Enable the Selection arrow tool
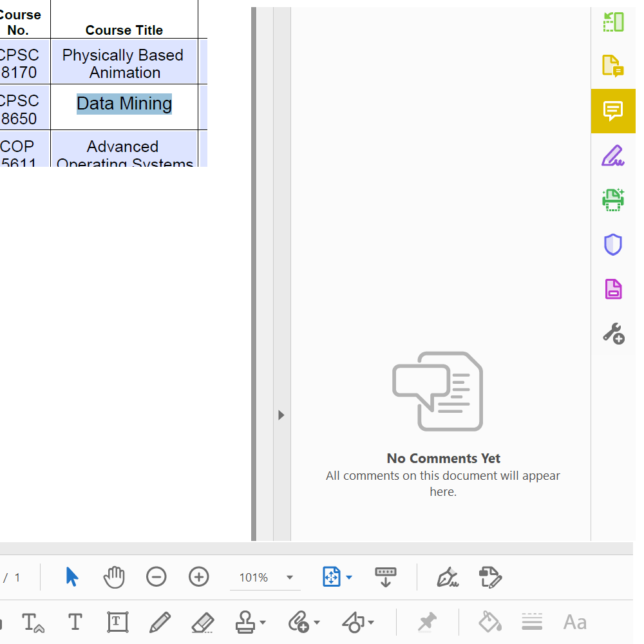 pyautogui.click(x=72, y=577)
